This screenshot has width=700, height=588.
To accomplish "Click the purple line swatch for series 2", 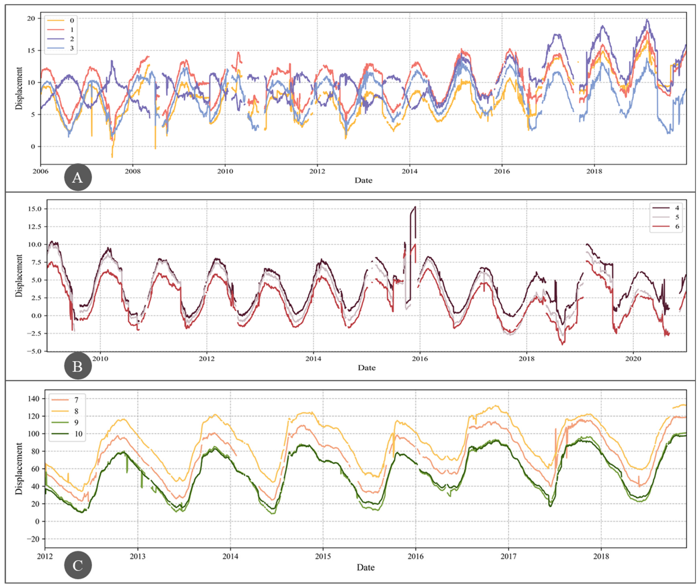I will 55,39.
